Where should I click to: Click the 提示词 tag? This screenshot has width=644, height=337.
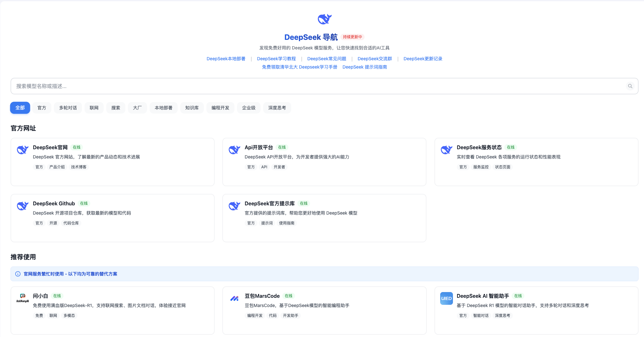tap(267, 223)
